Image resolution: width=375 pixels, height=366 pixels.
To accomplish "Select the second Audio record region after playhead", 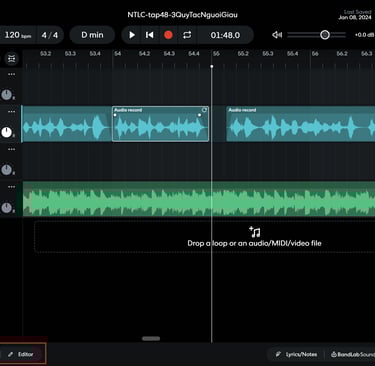I will pyautogui.click(x=301, y=124).
